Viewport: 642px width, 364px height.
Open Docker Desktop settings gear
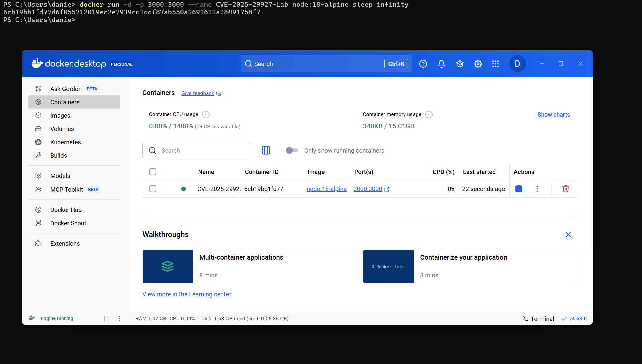click(478, 64)
